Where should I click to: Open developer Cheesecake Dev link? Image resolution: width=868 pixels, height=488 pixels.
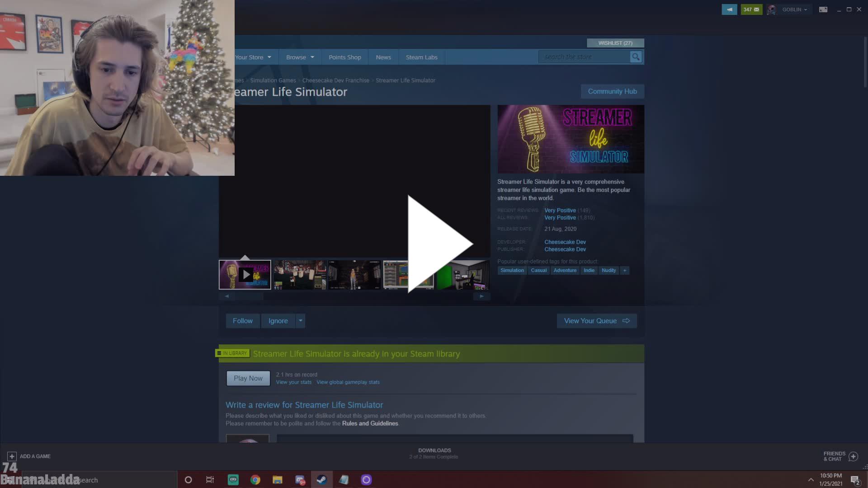click(565, 242)
